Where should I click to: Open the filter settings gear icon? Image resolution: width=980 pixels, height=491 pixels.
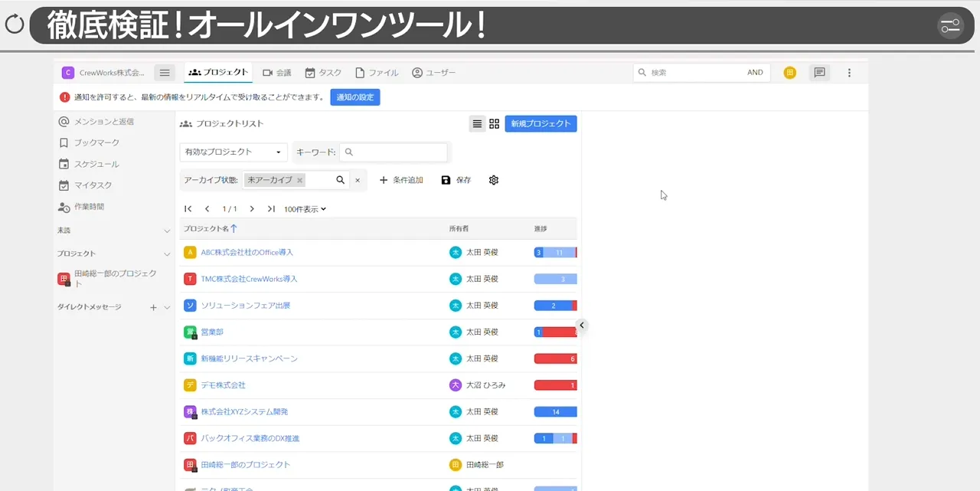tap(493, 180)
